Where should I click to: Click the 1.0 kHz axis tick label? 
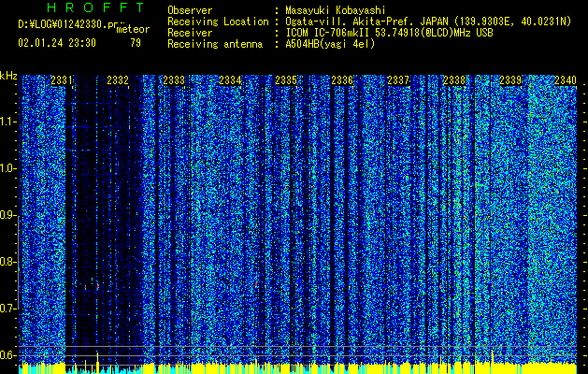(x=8, y=169)
